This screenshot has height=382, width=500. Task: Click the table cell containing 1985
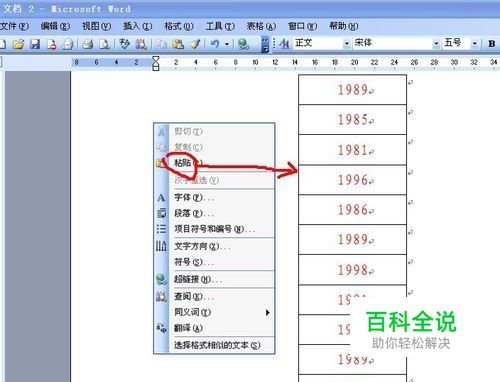coord(352,120)
